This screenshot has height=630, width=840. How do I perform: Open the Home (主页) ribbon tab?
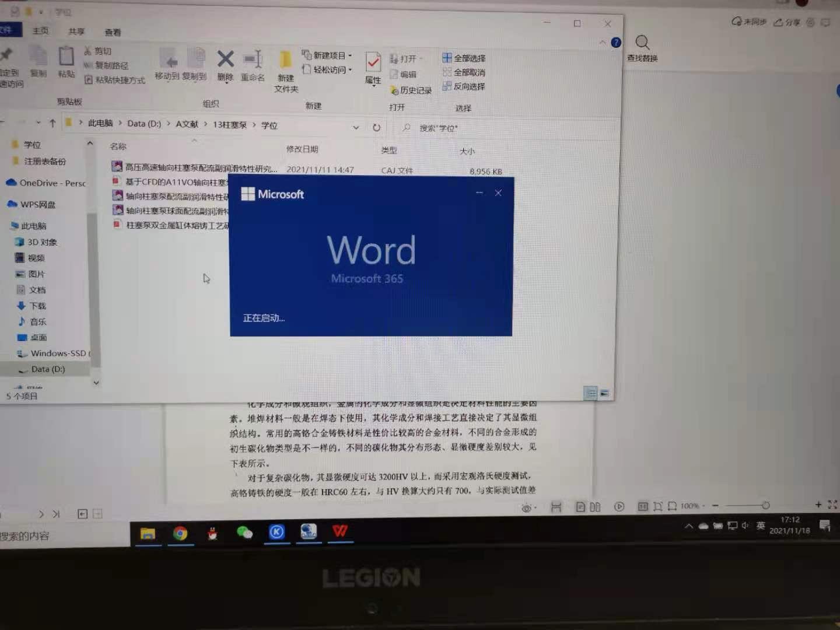point(40,30)
